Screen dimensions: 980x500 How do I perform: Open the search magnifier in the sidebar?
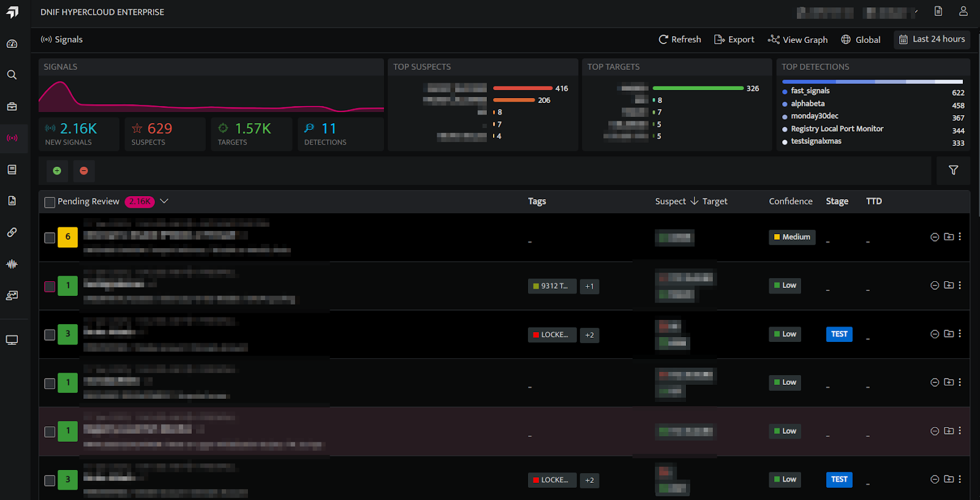pos(12,75)
